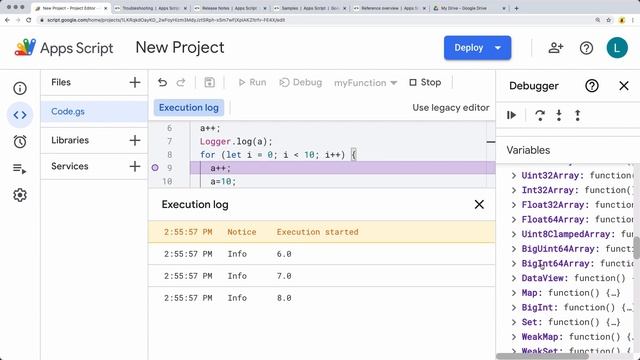Expand the Float64Array variable

[514, 220]
